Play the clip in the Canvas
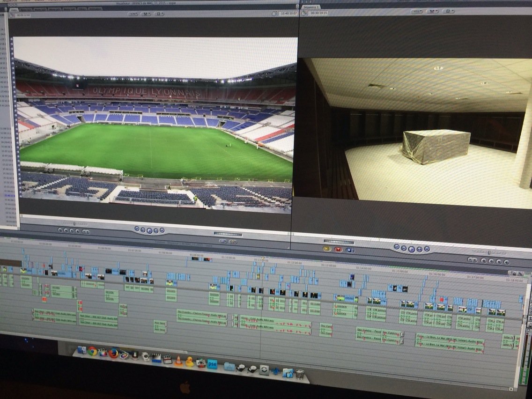Screen dimensions: 532x399 click(412, 249)
